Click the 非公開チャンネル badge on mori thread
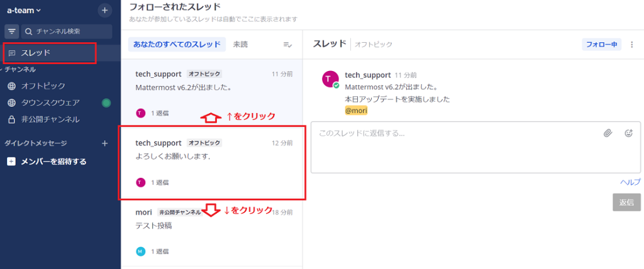644x269 pixels. [x=180, y=212]
